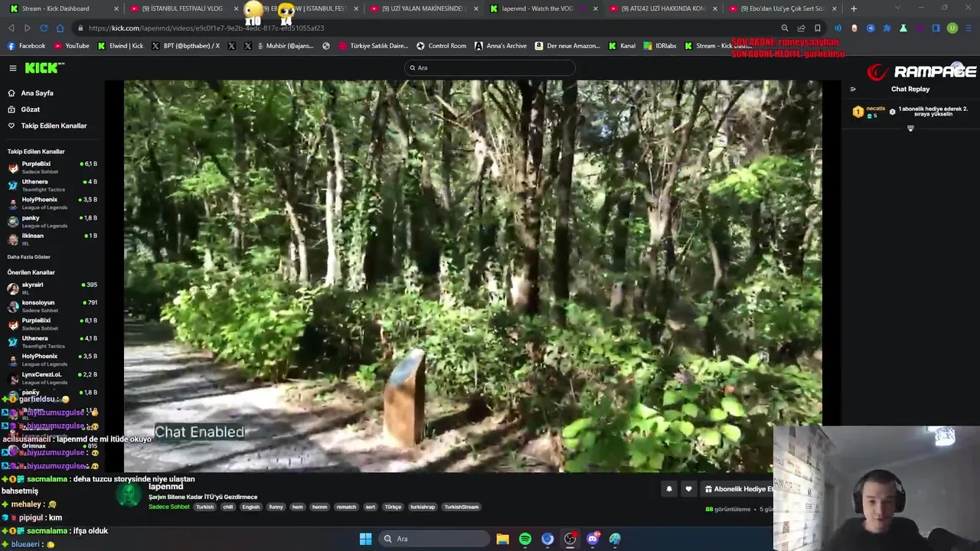
Task: Open the X bookmark next to Muhbir
Action: pyautogui.click(x=248, y=46)
